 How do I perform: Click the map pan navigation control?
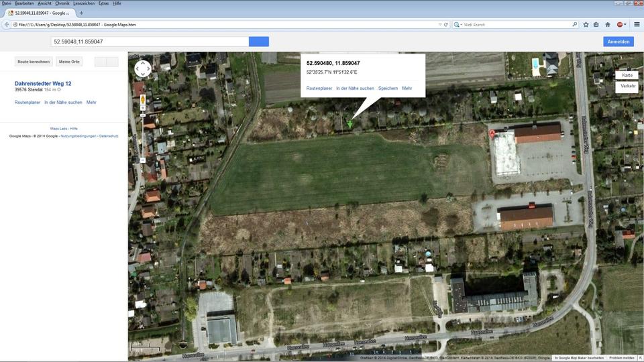[x=143, y=68]
